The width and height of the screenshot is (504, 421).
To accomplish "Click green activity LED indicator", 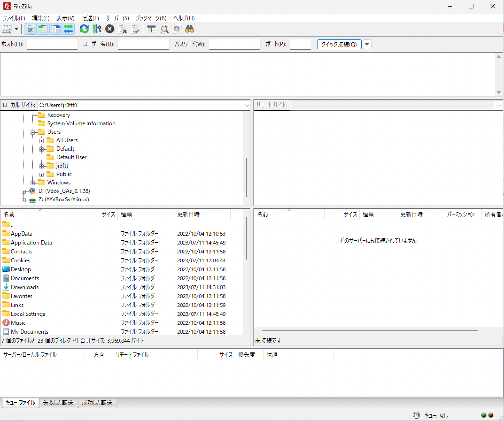I will click(484, 415).
